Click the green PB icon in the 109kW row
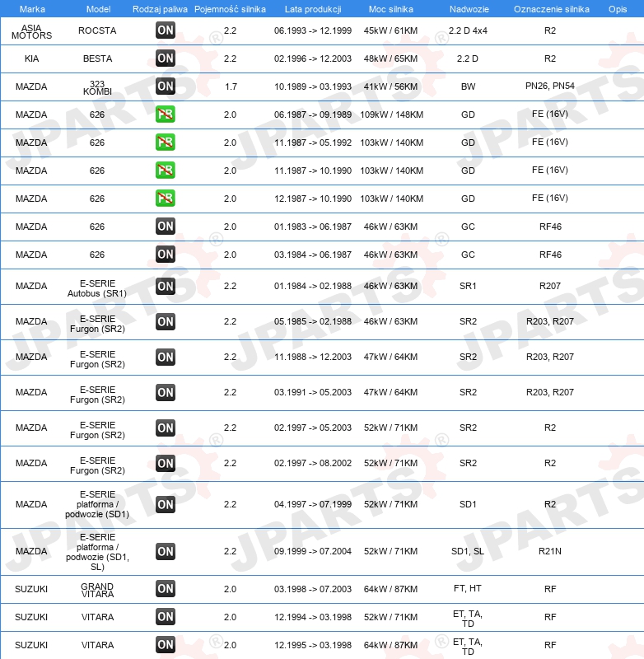The image size is (644, 659). (165, 115)
